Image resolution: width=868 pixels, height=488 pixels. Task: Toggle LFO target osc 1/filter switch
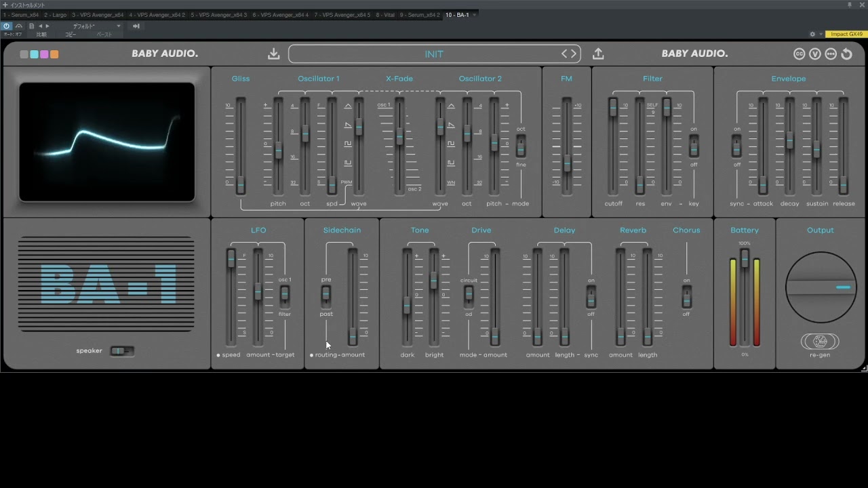click(285, 296)
